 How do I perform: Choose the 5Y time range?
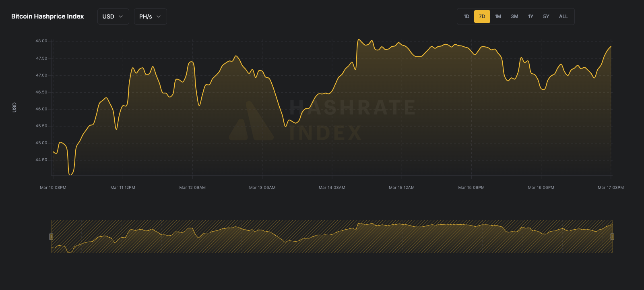(546, 17)
